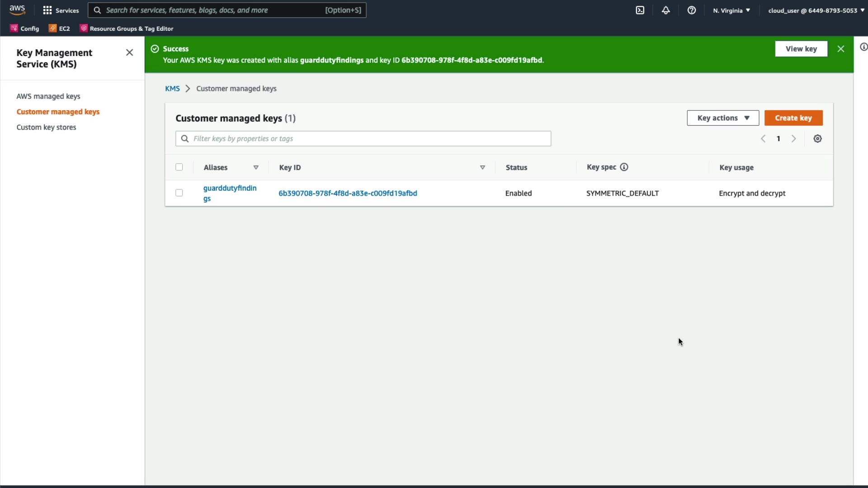
Task: Focus the filter keys search field
Action: click(368, 139)
